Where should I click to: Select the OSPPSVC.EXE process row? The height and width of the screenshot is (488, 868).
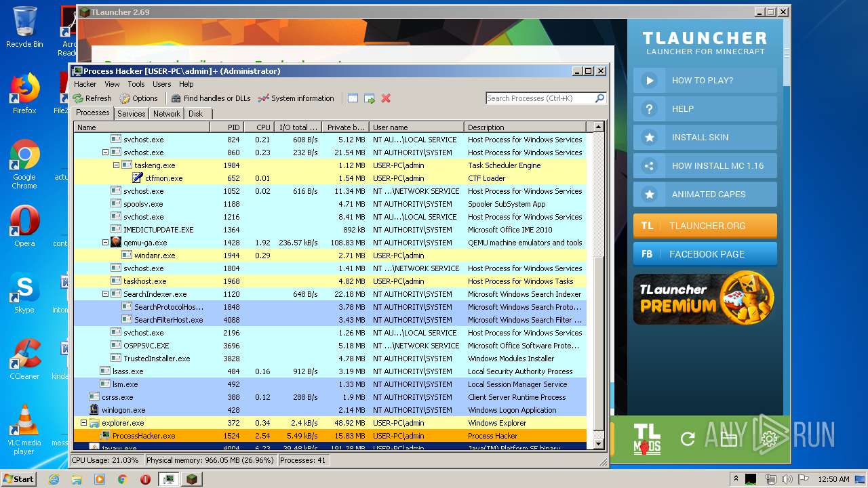coord(330,346)
